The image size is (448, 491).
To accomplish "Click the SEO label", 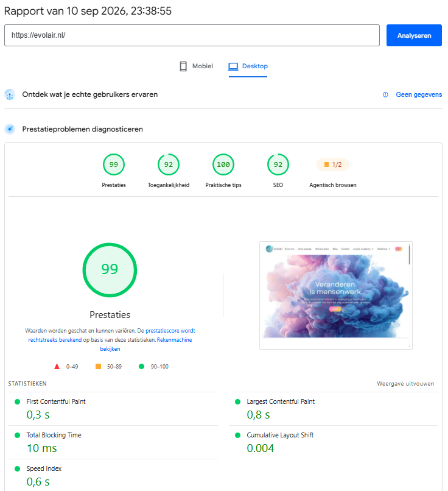I will [278, 185].
